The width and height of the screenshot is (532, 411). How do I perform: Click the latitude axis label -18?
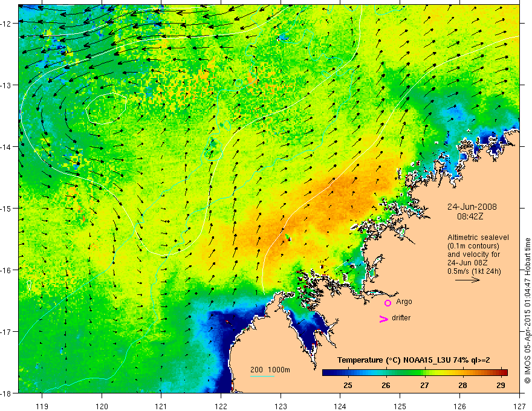[7, 393]
